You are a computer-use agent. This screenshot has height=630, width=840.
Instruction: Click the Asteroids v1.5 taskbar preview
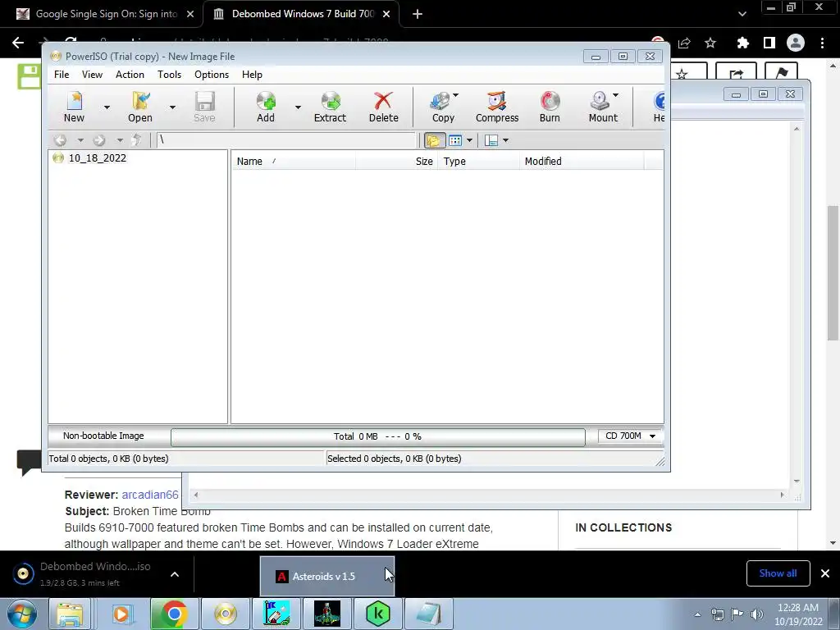[326, 577]
